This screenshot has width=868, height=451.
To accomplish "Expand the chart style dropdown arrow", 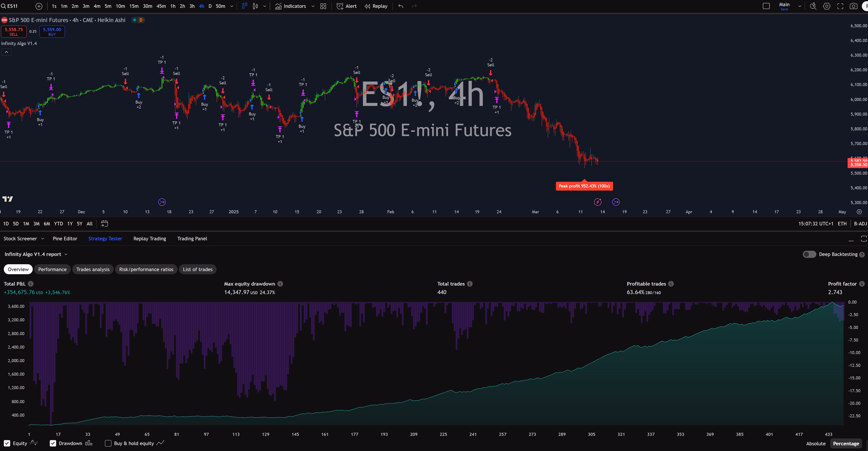I will coord(264,6).
